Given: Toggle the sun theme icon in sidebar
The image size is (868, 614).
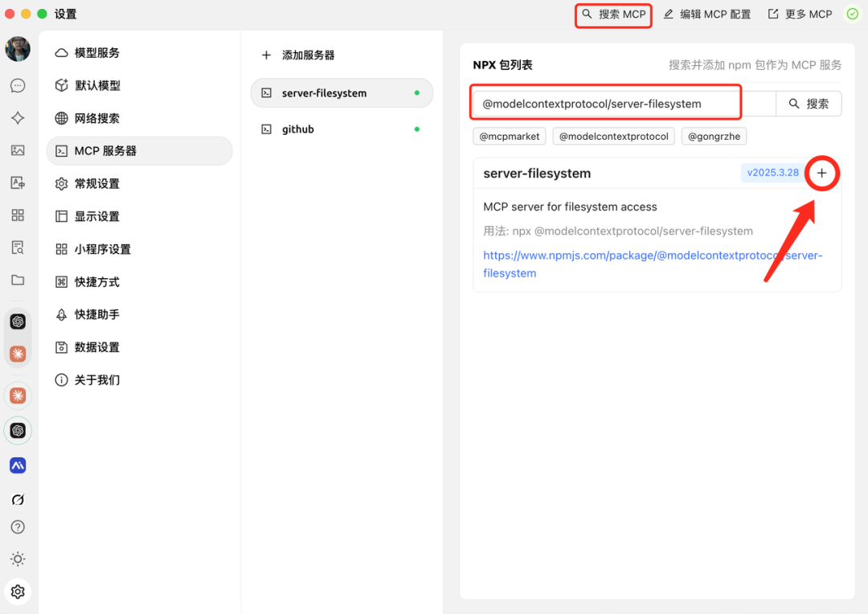Looking at the screenshot, I should 18,559.
